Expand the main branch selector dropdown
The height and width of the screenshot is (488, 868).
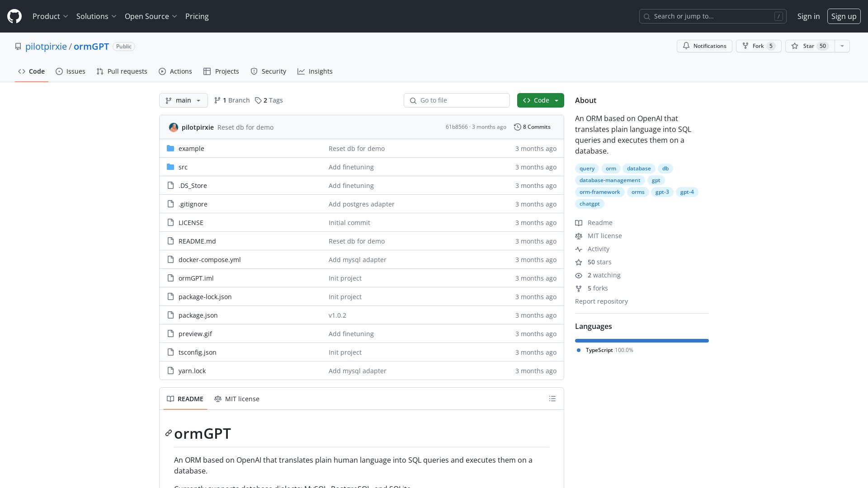tap(183, 100)
